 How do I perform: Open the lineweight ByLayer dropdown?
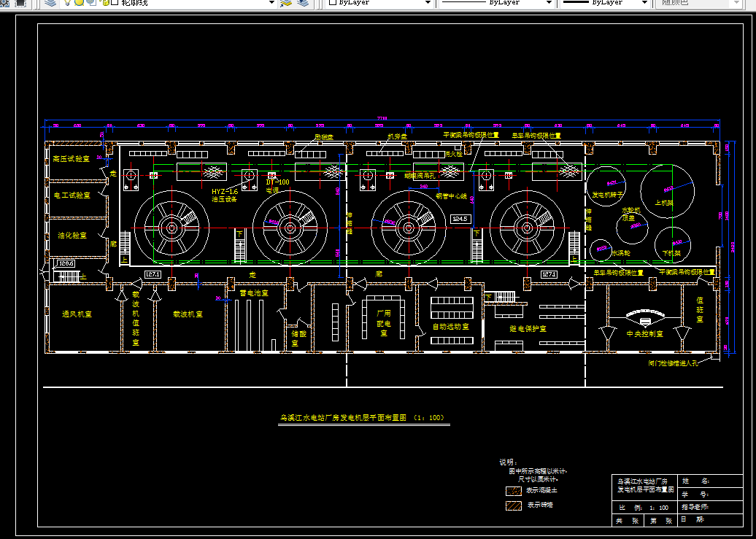click(644, 2)
